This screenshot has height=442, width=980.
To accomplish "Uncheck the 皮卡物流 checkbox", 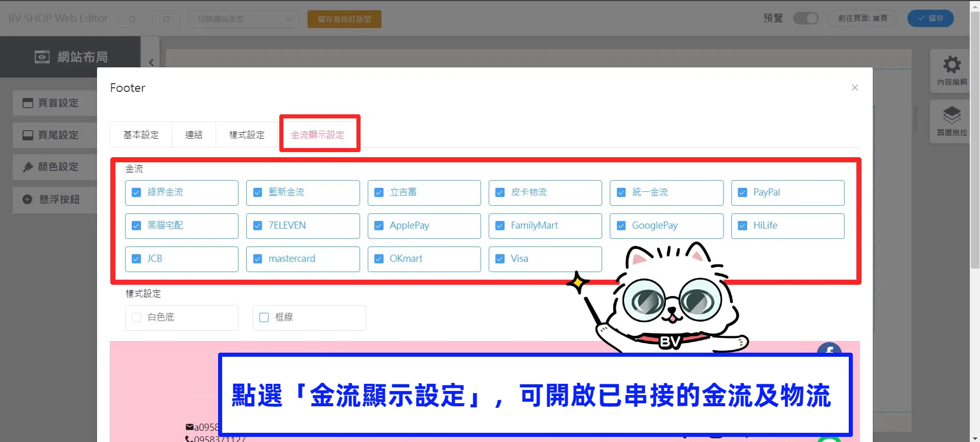I will (500, 192).
